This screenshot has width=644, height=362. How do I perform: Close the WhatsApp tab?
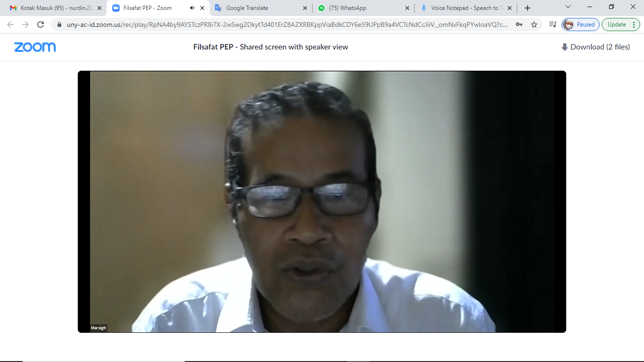point(407,8)
